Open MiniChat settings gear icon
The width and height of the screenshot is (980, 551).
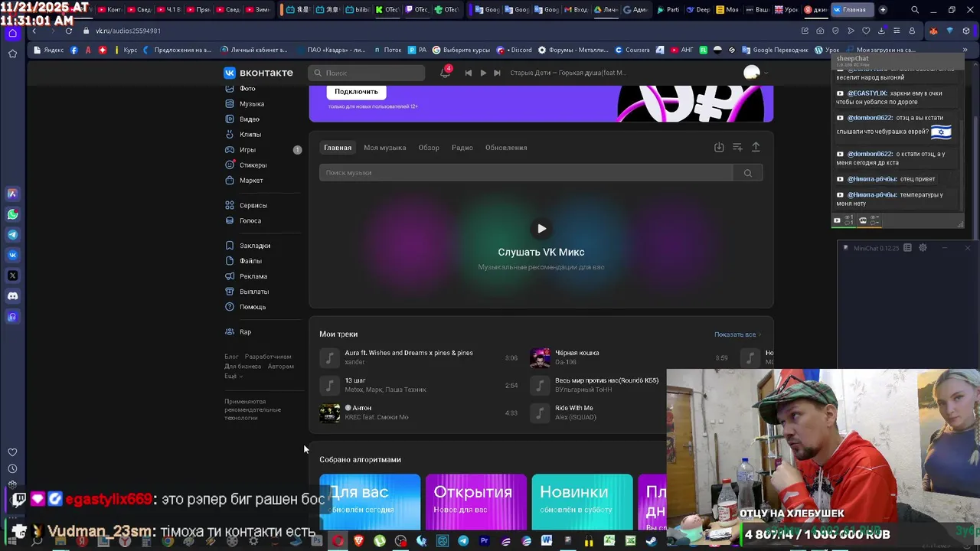pos(923,248)
